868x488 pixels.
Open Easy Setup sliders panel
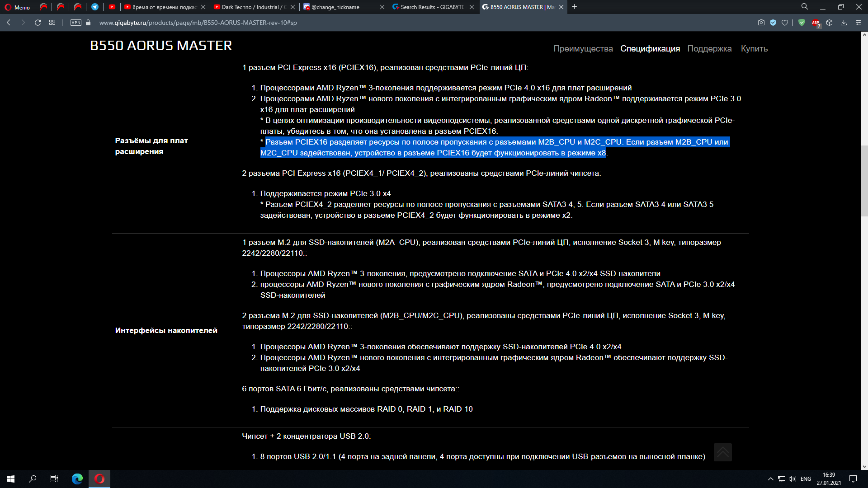[x=859, y=23]
